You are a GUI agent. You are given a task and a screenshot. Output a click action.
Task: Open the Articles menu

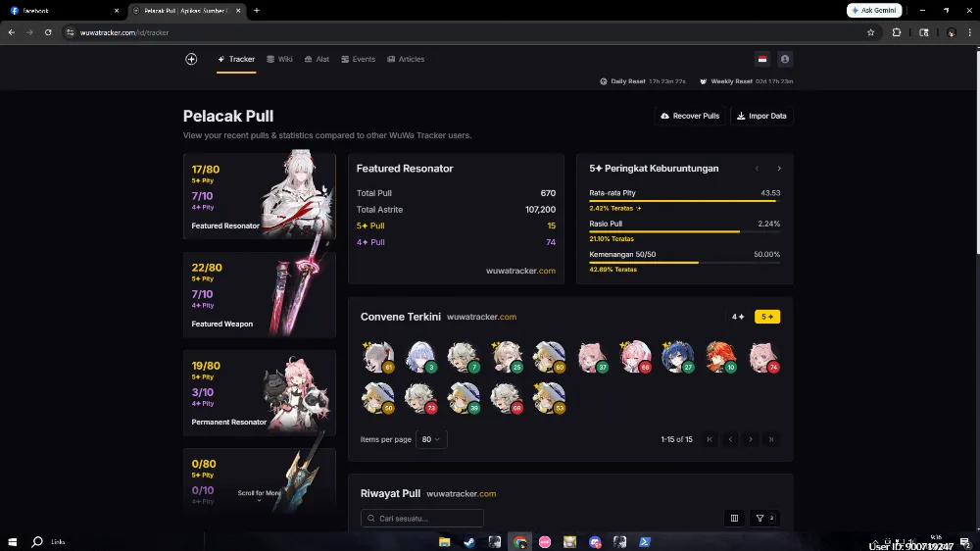[x=406, y=59]
